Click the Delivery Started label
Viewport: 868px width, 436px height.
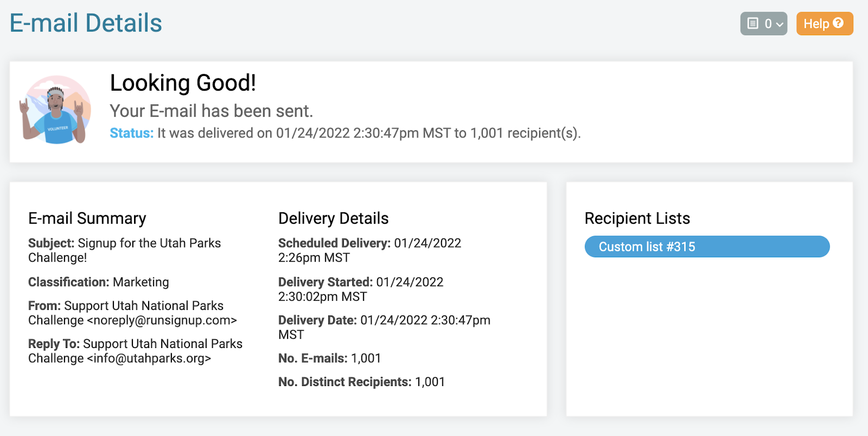coord(325,282)
